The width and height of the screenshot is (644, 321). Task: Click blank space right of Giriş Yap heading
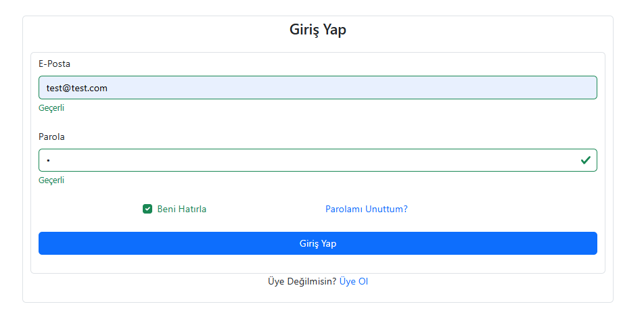point(474,30)
